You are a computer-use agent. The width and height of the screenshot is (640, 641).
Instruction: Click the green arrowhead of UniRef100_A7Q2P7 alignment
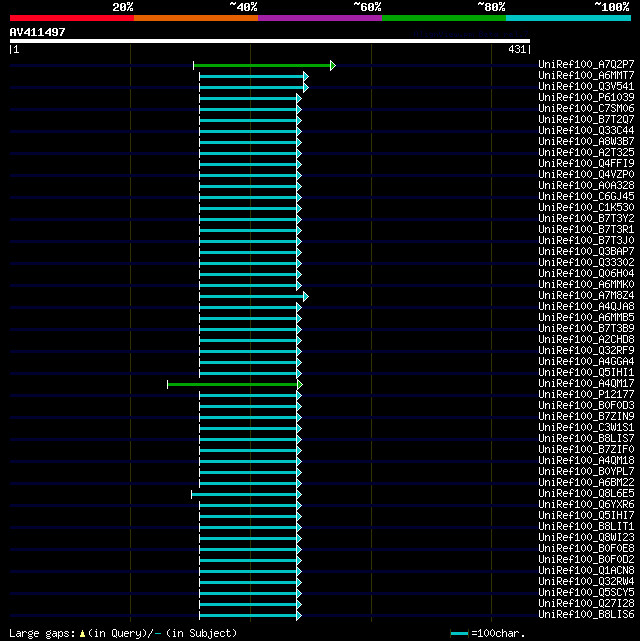click(333, 65)
